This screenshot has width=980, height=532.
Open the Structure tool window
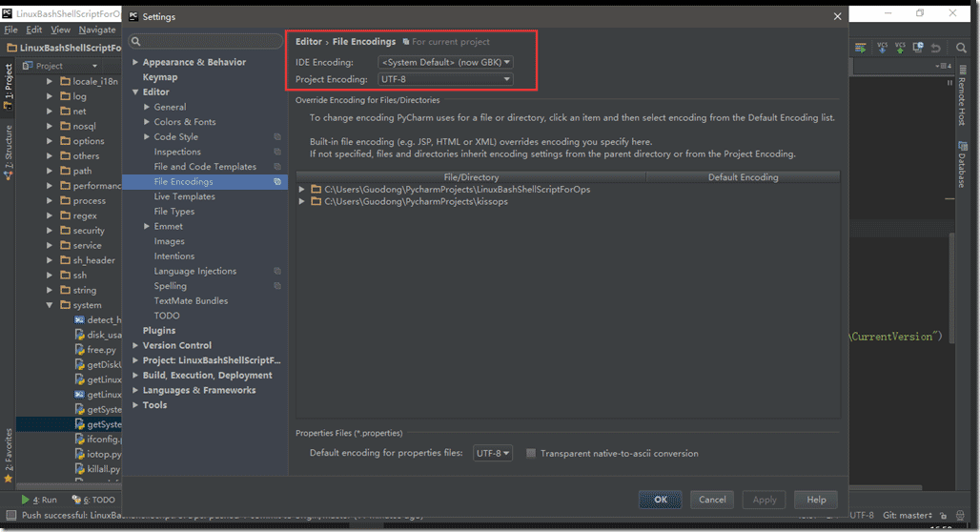[9, 153]
